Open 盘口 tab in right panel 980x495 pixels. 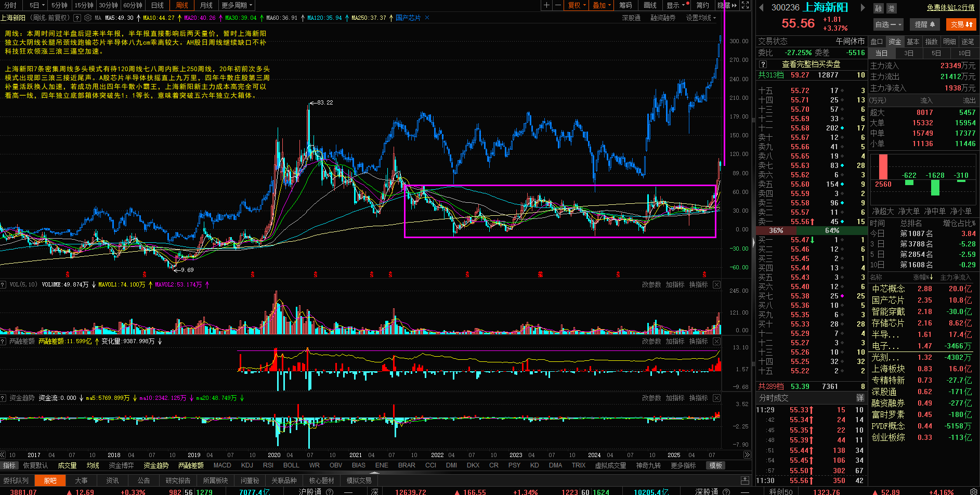point(877,42)
